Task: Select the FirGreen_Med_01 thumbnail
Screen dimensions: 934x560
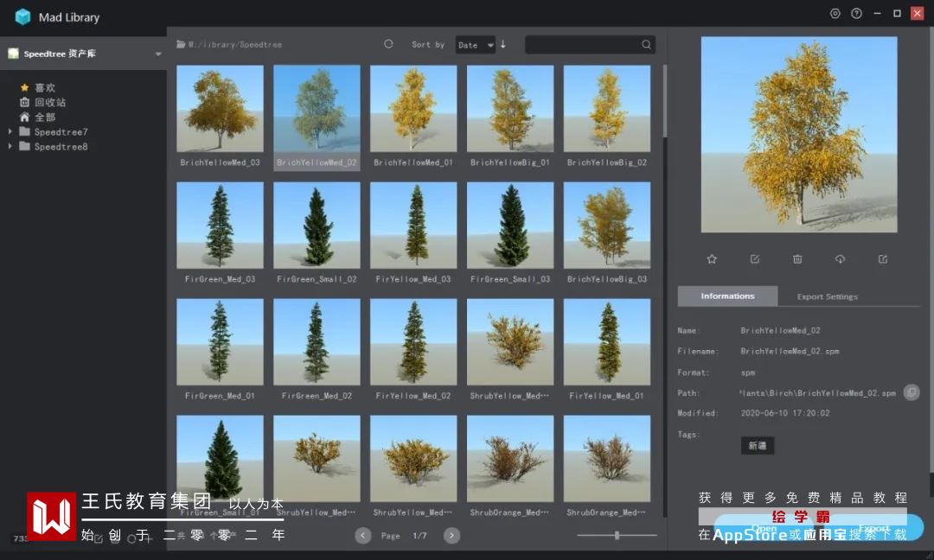Action: pos(220,341)
